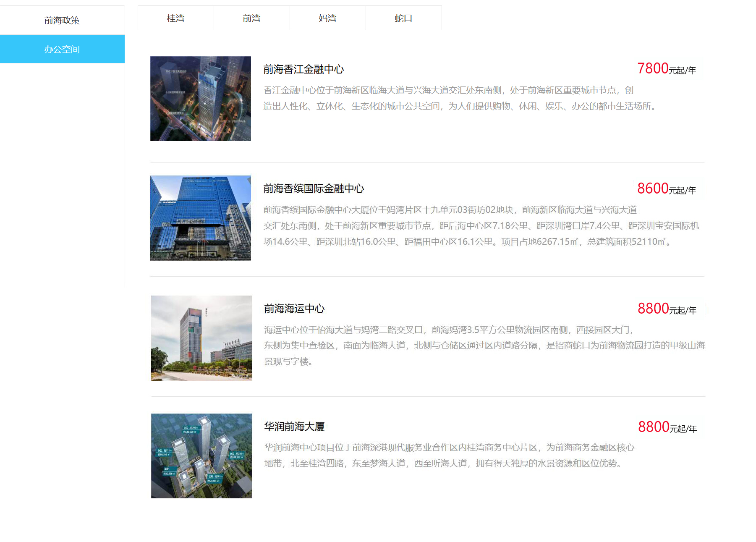Viewport: 756px width, 542px height.
Task: Click the 华润前海大厦 description paragraph
Action: (x=449, y=456)
